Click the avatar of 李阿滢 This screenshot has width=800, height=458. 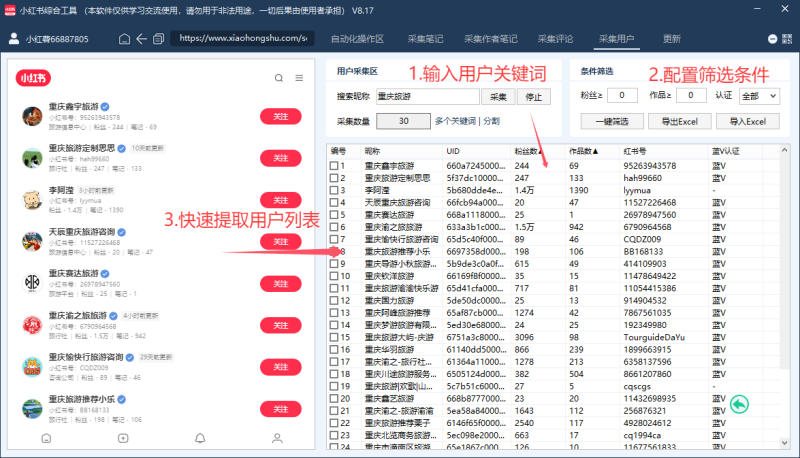coord(32,199)
